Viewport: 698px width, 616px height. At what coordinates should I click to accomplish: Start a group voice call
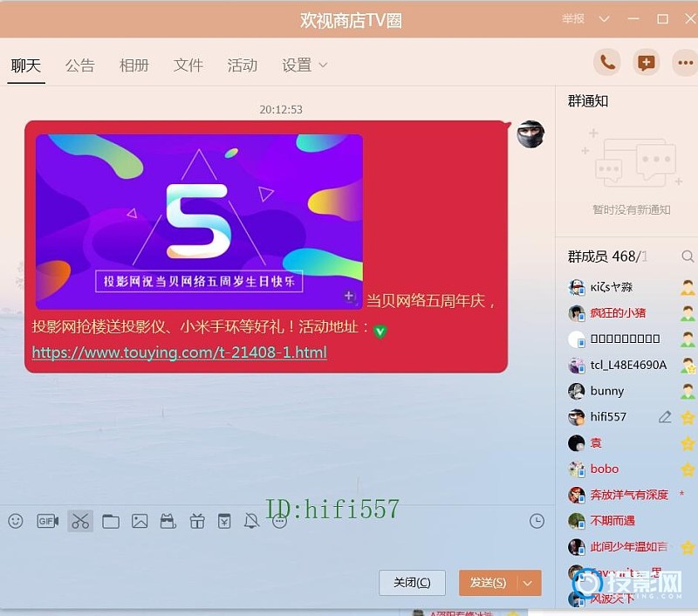coord(607,62)
